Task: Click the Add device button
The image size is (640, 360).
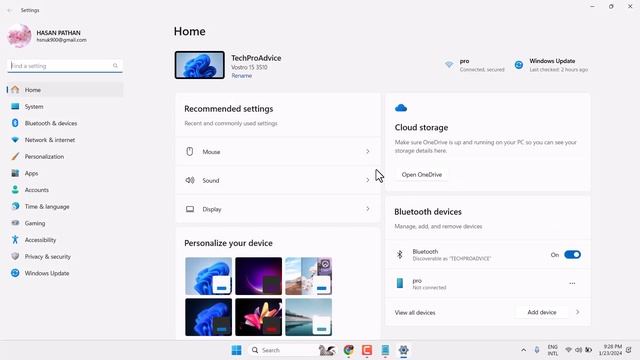Action: click(542, 312)
